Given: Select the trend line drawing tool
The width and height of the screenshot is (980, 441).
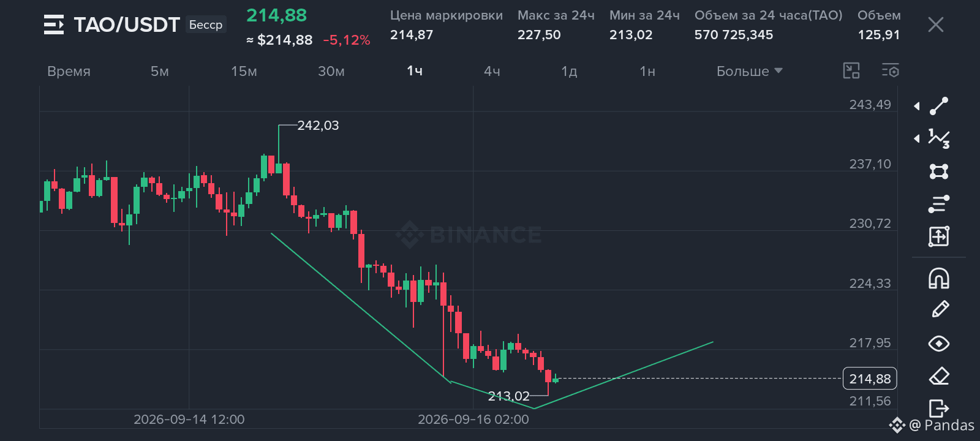Looking at the screenshot, I should tap(939, 106).
